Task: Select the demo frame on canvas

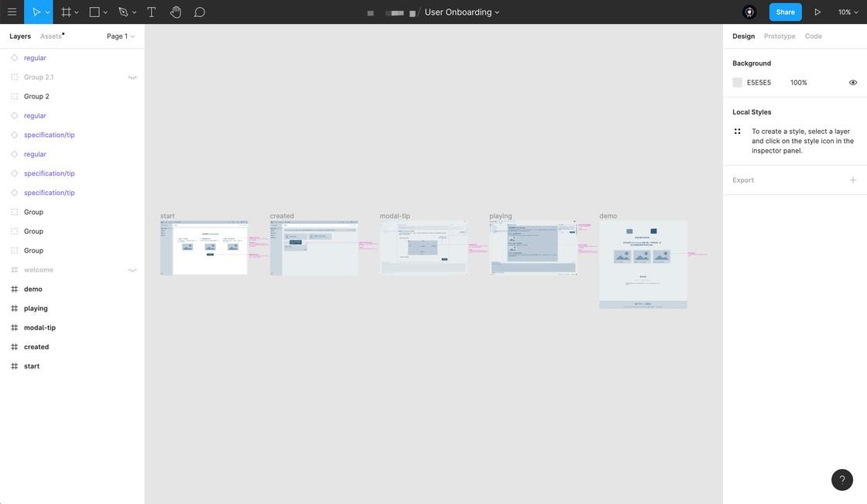Action: 643,265
